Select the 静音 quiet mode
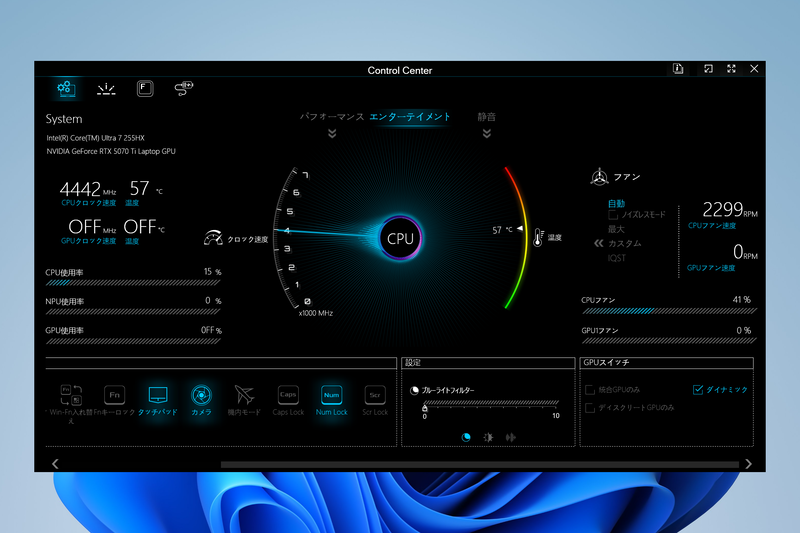 tap(486, 117)
